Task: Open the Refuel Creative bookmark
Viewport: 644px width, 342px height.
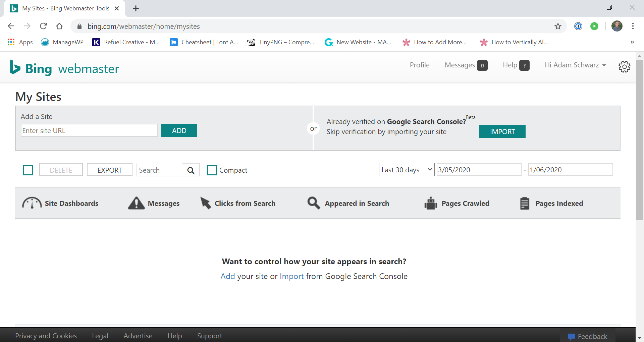Action: [x=126, y=42]
